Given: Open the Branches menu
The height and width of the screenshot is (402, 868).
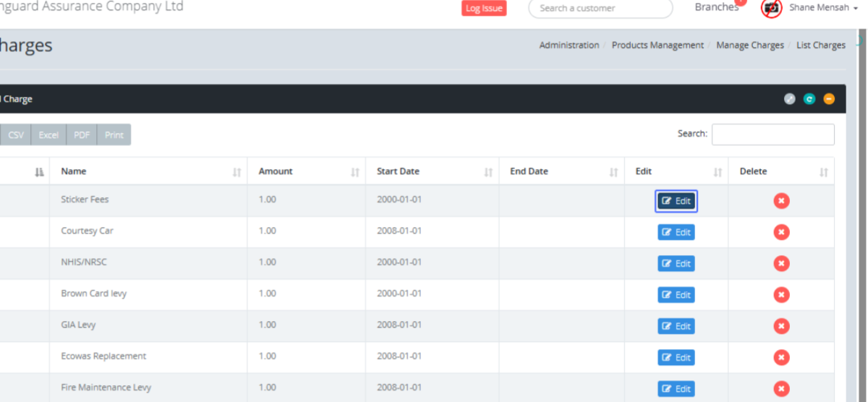Looking at the screenshot, I should coord(716,7).
